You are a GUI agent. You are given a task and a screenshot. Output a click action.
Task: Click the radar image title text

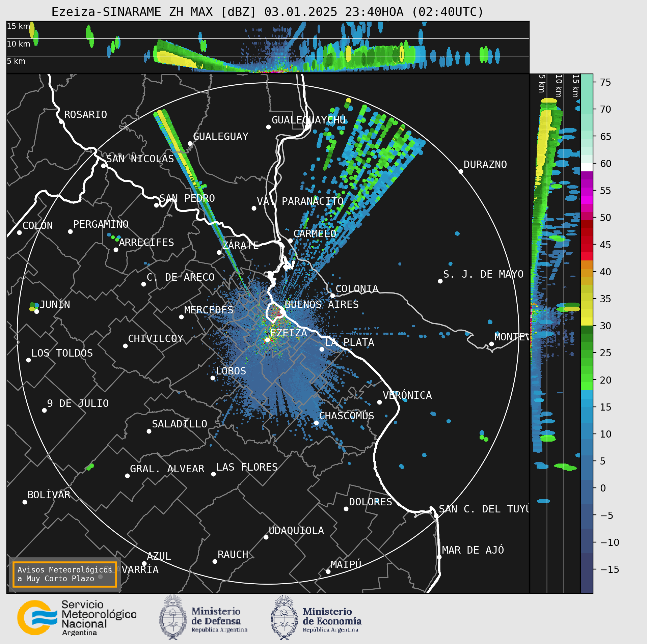point(267,12)
